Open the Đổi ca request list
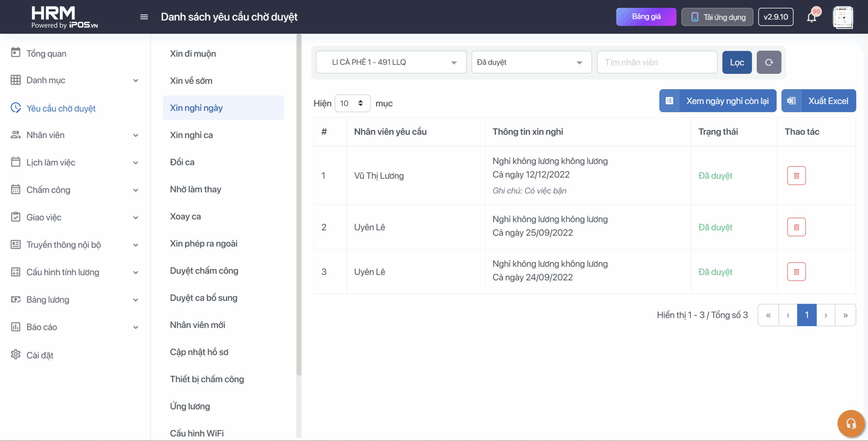Screen dimensions: 868x441 [182, 162]
